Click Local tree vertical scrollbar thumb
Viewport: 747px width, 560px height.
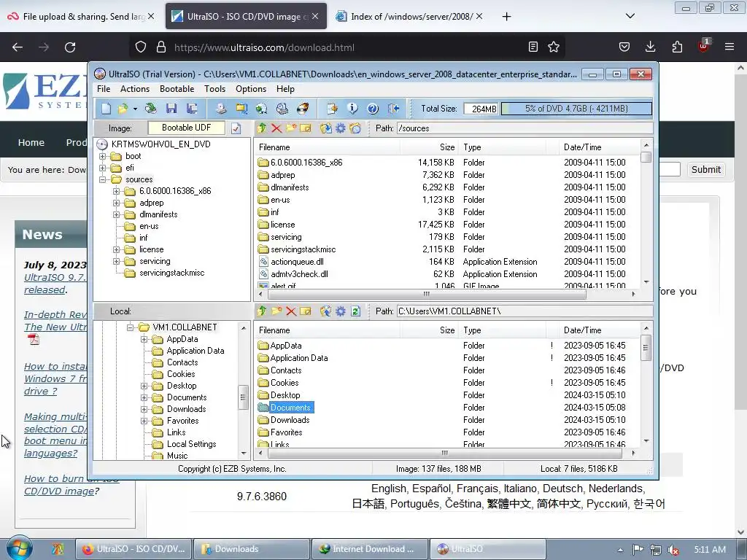pyautogui.click(x=243, y=397)
